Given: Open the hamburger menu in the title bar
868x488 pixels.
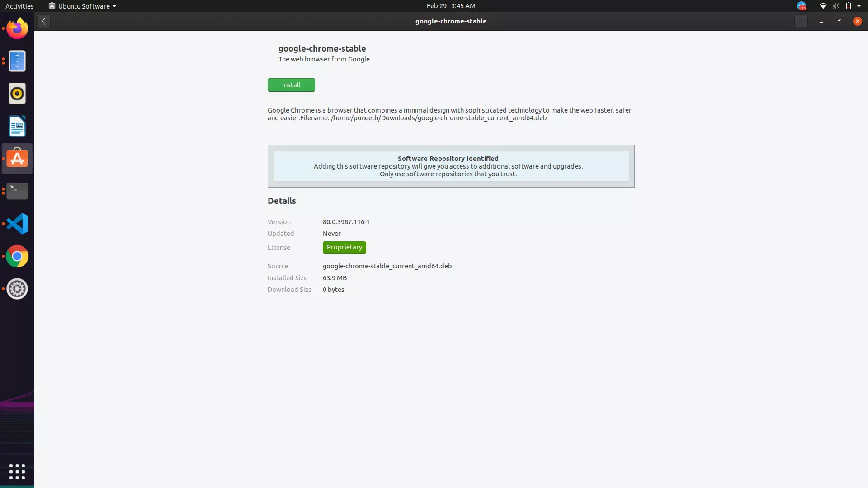Looking at the screenshot, I should [x=801, y=21].
